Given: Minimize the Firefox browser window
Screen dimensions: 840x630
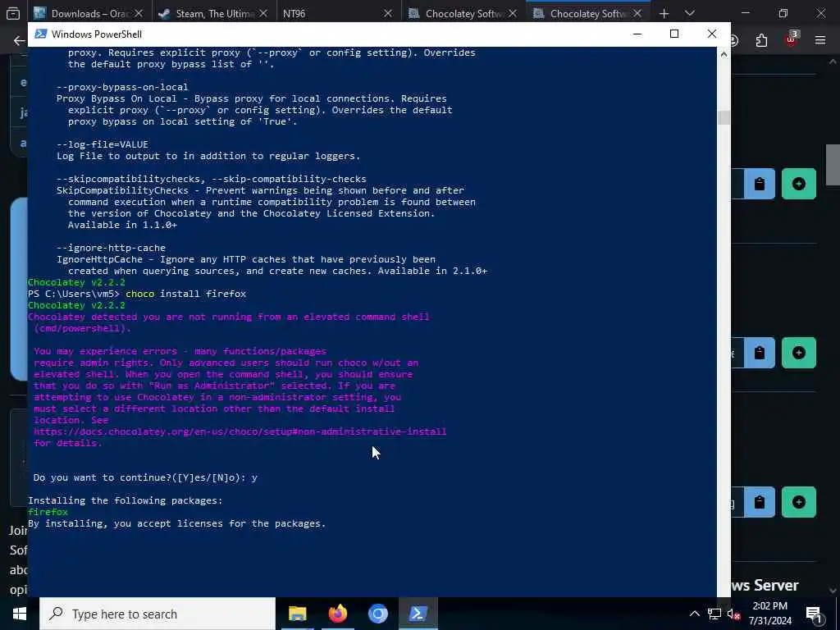Looking at the screenshot, I should coord(745,13).
